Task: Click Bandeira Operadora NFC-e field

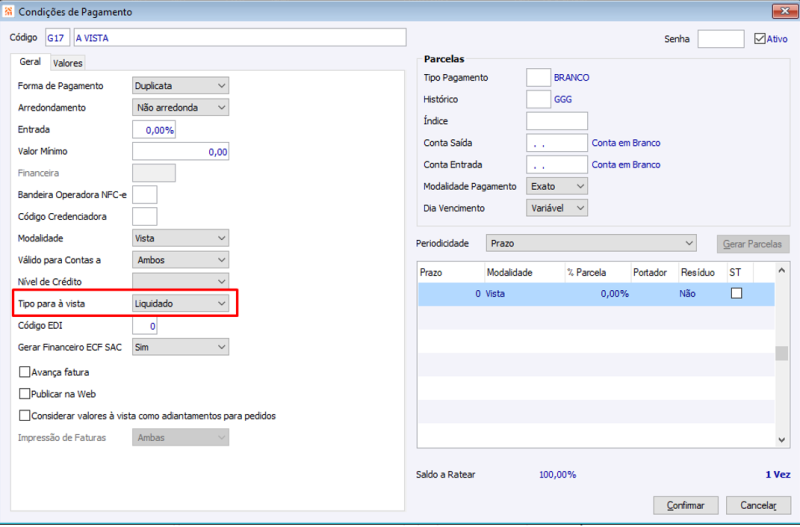Action: tap(145, 195)
